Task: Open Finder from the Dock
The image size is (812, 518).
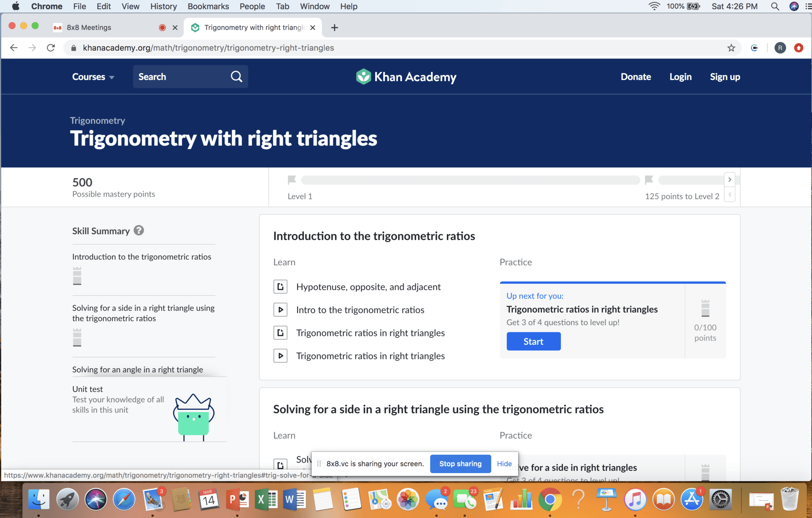Action: click(x=39, y=499)
